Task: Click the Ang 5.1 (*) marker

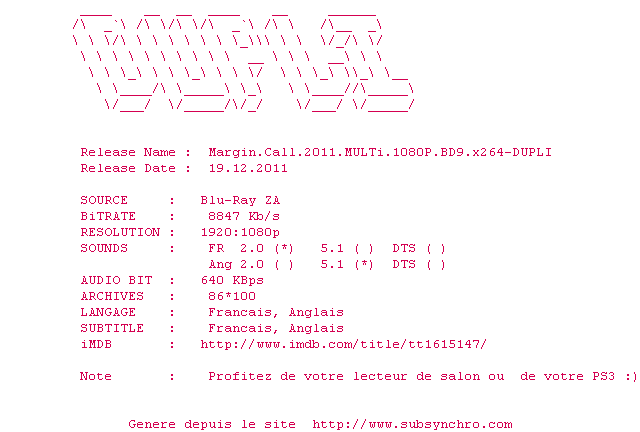Action: [x=364, y=265]
